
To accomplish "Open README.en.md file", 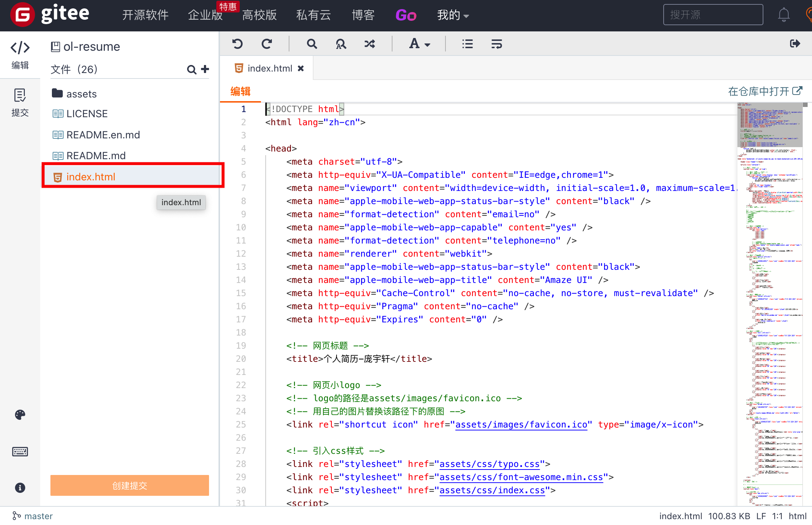I will [x=96, y=135].
